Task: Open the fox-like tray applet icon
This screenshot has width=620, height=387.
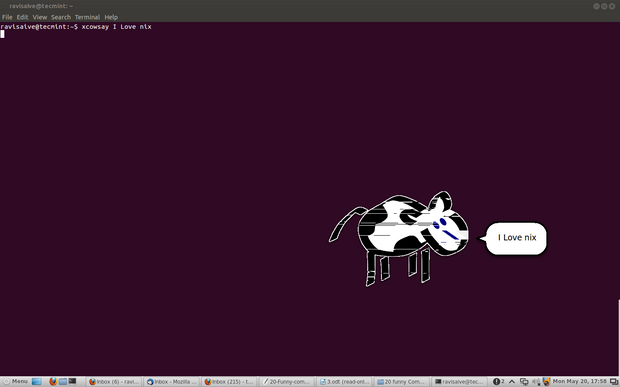Action: click(x=546, y=381)
